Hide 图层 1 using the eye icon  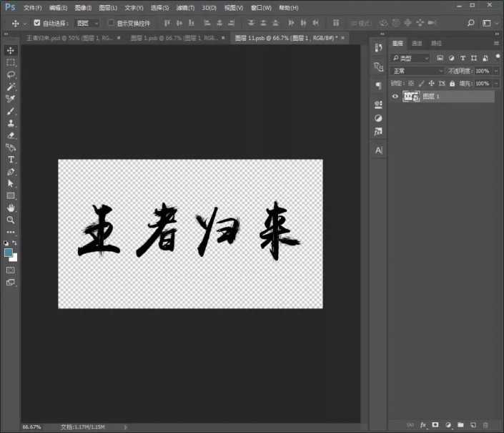click(x=395, y=97)
